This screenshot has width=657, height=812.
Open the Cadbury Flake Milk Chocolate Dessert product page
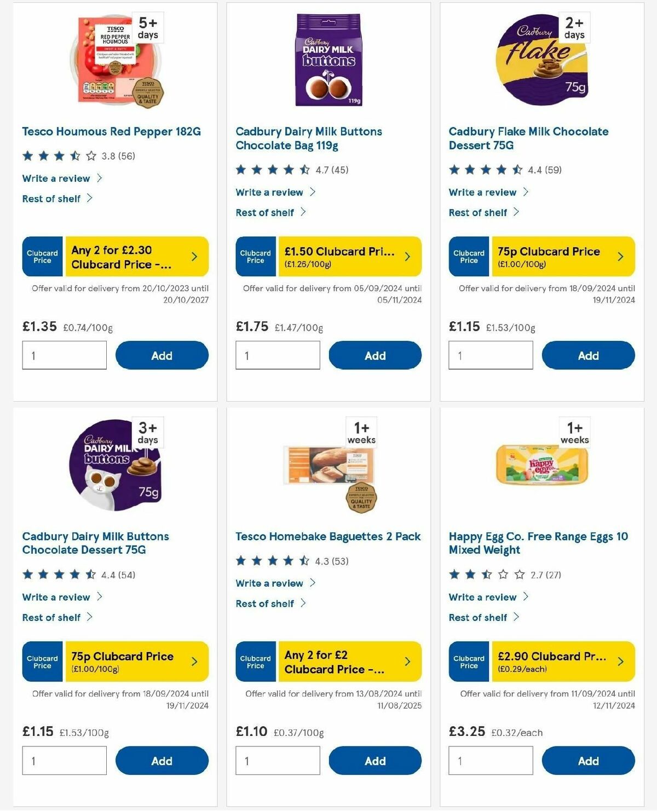click(528, 138)
